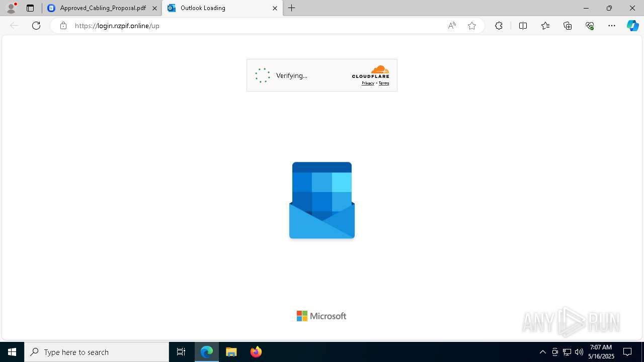
Task: Launch Firefox from taskbar
Action: (256, 352)
